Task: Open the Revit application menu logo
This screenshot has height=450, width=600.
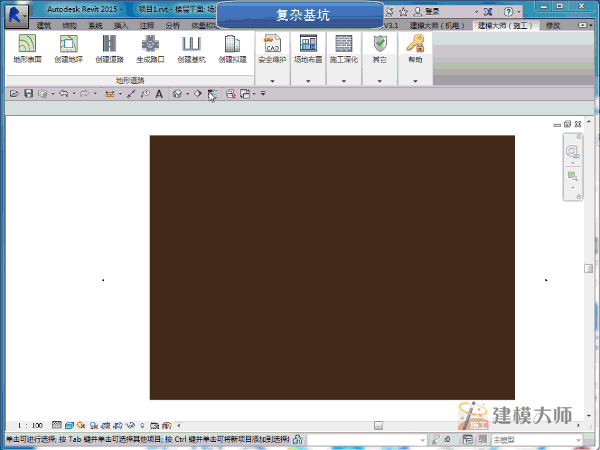Action: (x=16, y=15)
